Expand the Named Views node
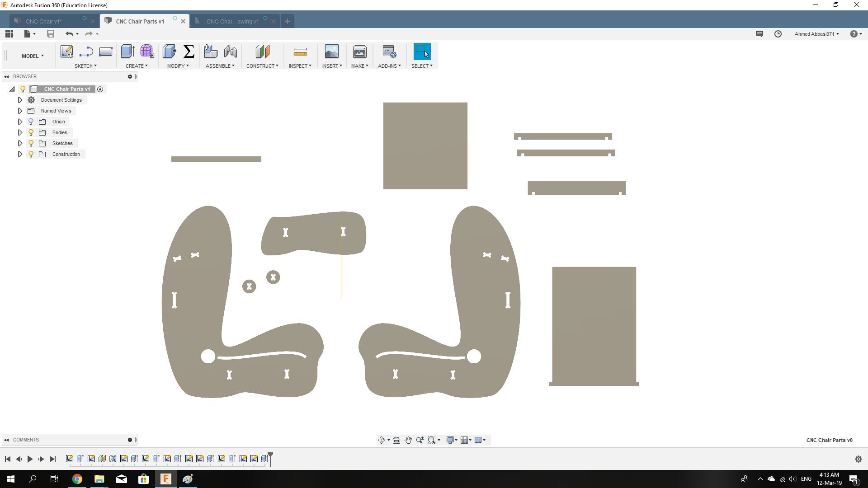The image size is (868, 488). (x=20, y=111)
